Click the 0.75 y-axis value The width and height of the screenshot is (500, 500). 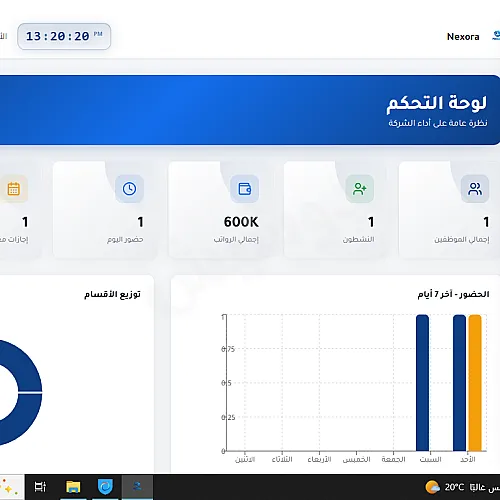[x=228, y=349]
